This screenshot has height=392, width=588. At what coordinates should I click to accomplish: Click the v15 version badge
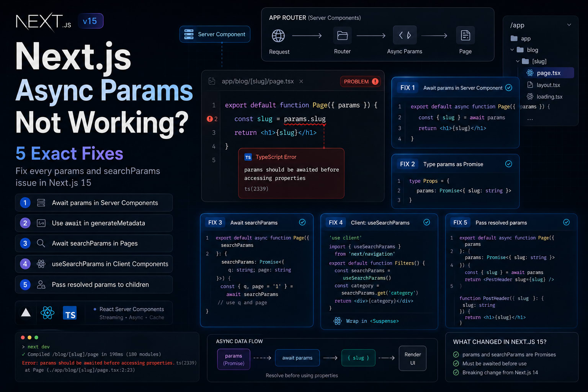(x=90, y=21)
